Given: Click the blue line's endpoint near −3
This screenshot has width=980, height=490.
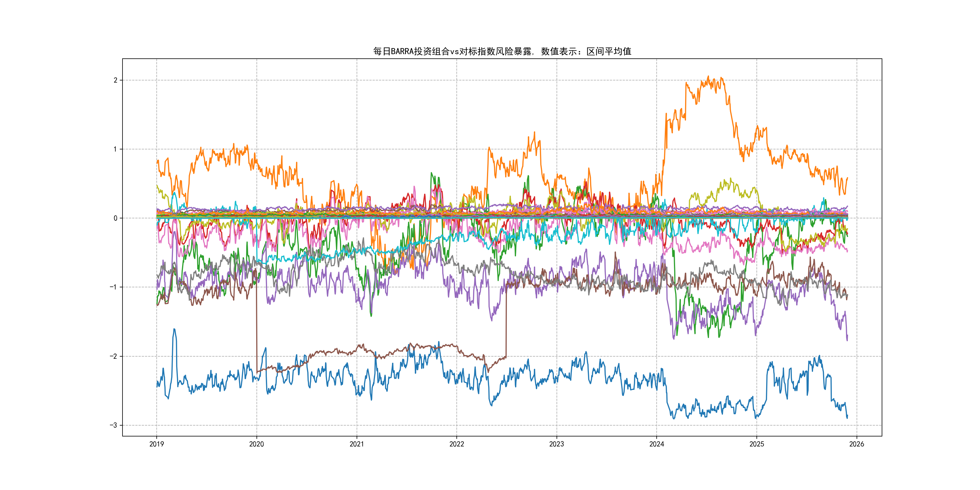Looking at the screenshot, I should [x=847, y=416].
